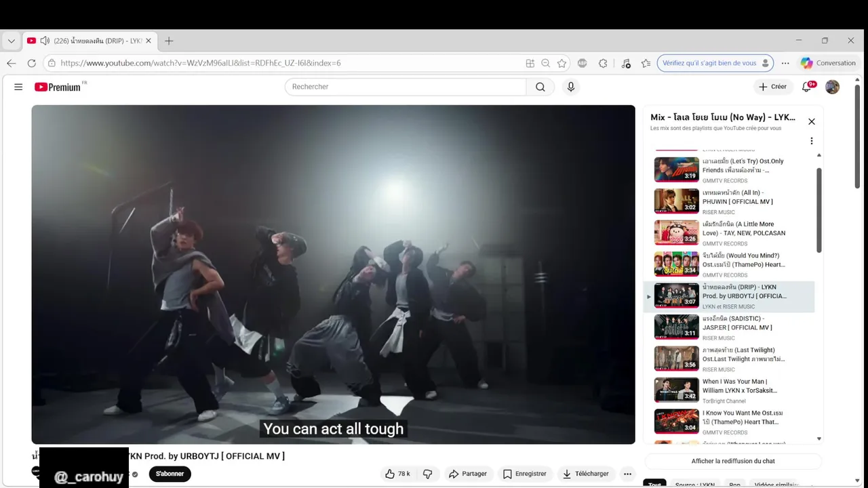Click the video title text 'URBOYTJ [ OFFICIAL MV ]'

point(233,456)
